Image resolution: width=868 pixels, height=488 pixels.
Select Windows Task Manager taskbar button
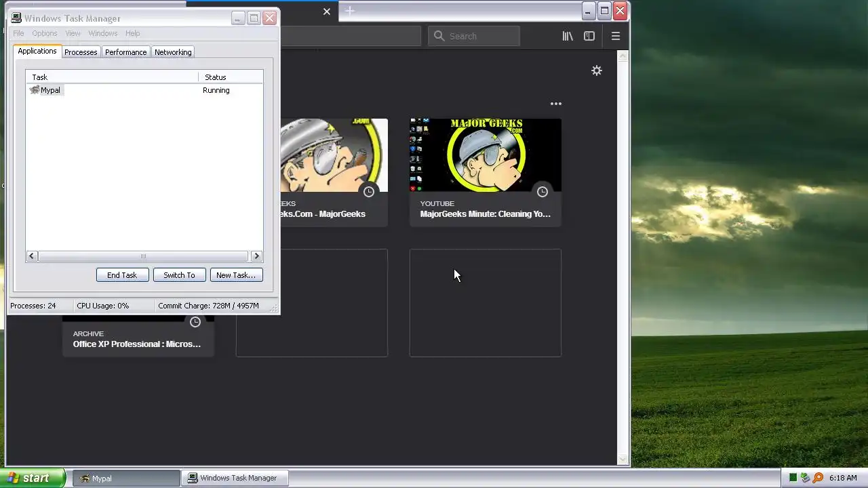pyautogui.click(x=235, y=478)
